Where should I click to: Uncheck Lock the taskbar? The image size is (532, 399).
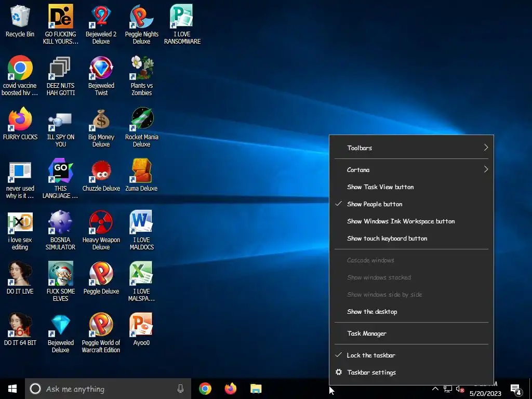point(411,355)
